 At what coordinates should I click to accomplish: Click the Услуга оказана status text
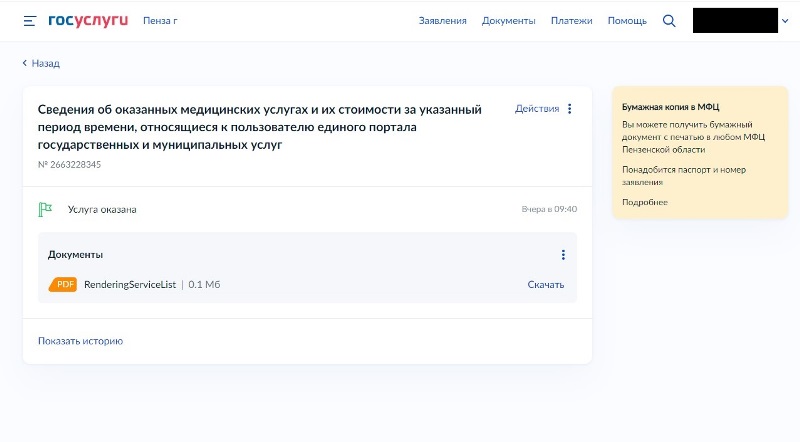point(102,209)
